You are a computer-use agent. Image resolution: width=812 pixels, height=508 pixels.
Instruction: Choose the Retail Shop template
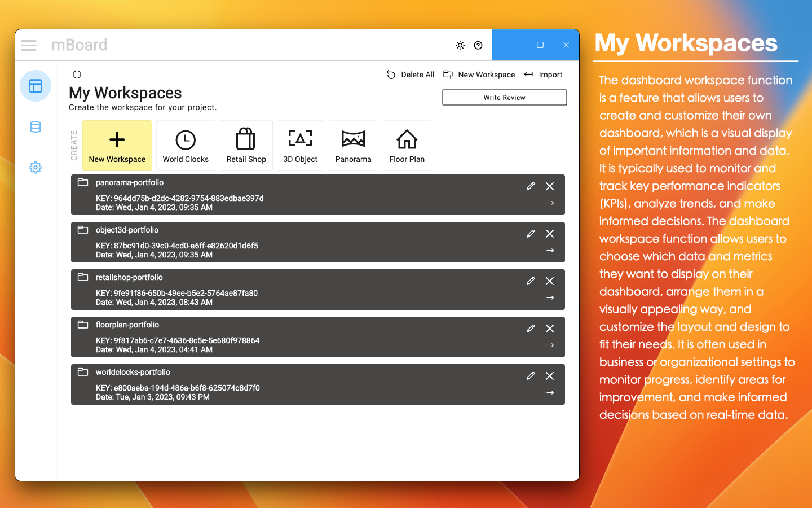click(246, 146)
